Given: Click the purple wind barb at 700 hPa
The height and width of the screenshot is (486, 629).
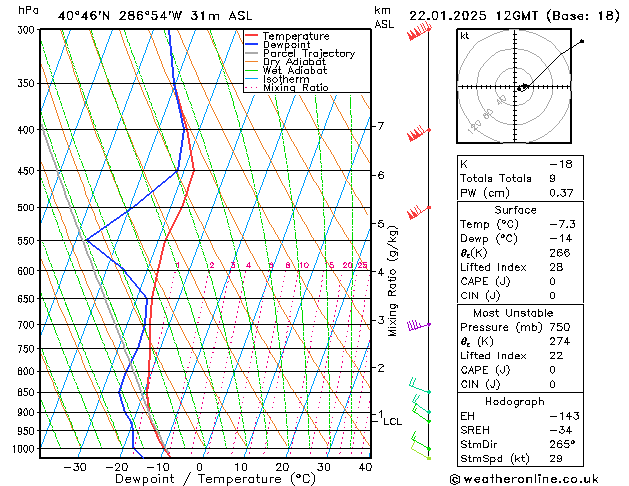Looking at the screenshot, I should pyautogui.click(x=418, y=326).
